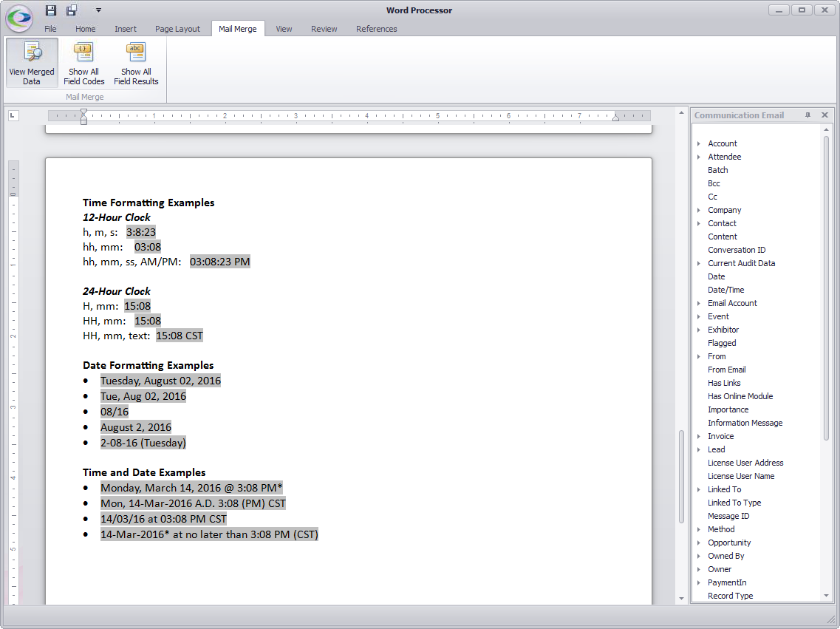Expand the Contact node
Viewport: 840px width, 629px height.
[x=699, y=223]
